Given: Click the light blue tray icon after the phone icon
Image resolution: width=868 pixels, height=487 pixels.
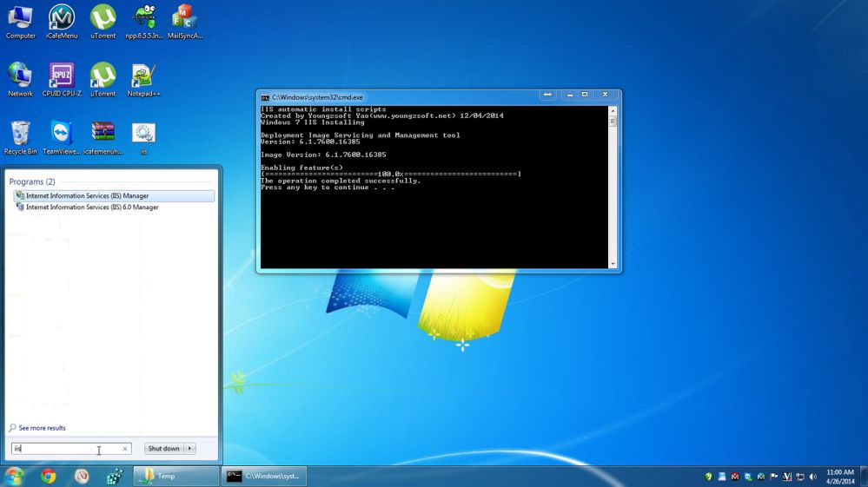Looking at the screenshot, I should coord(721,477).
